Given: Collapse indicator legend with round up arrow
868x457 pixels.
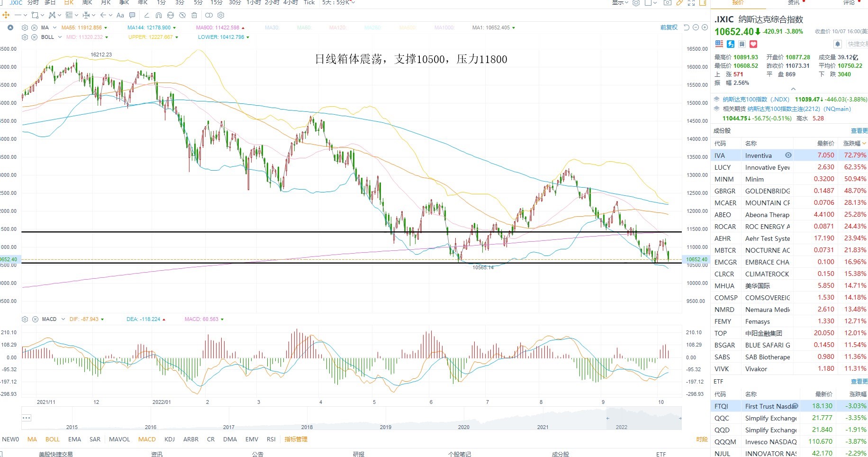Looking at the screenshot, I should (10, 27).
